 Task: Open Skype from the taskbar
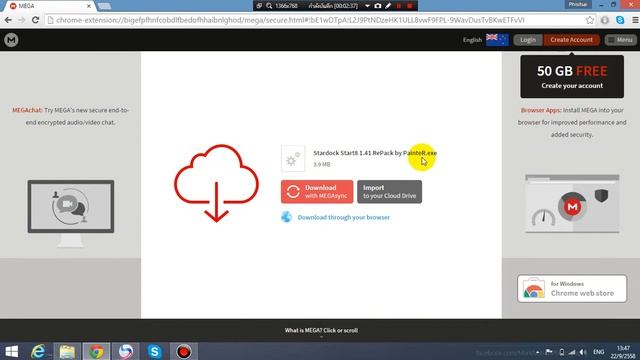(x=155, y=351)
